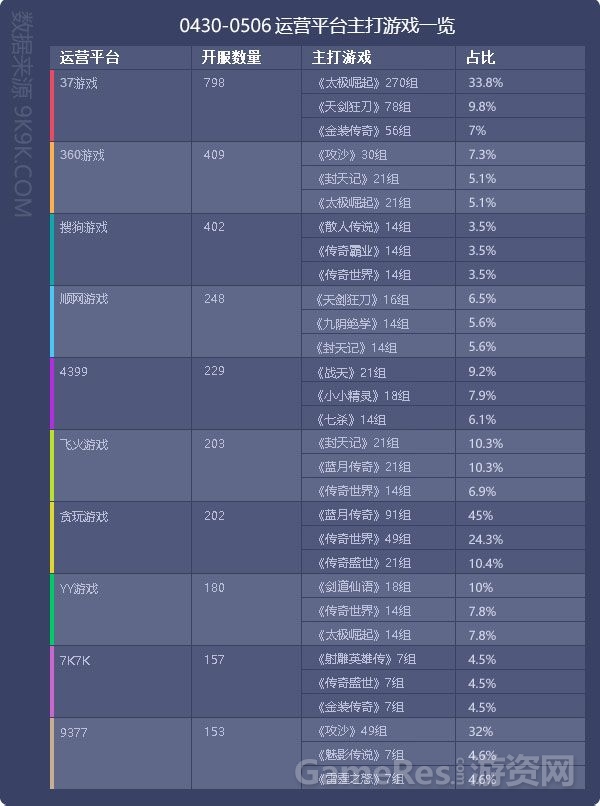Click the orange color bar beside 360游戏

(52, 177)
